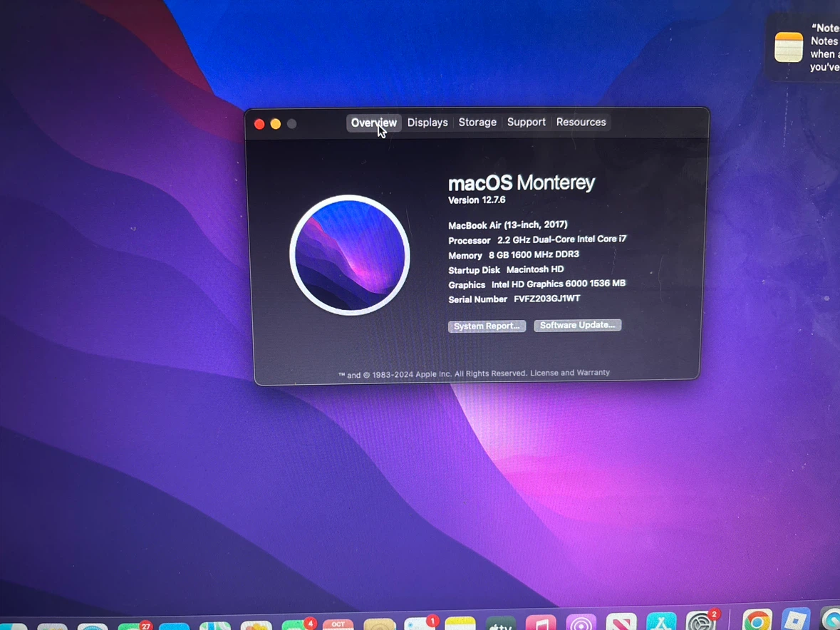Viewport: 840px width, 630px height.
Task: Open the App Store dock icon
Action: pos(661,621)
